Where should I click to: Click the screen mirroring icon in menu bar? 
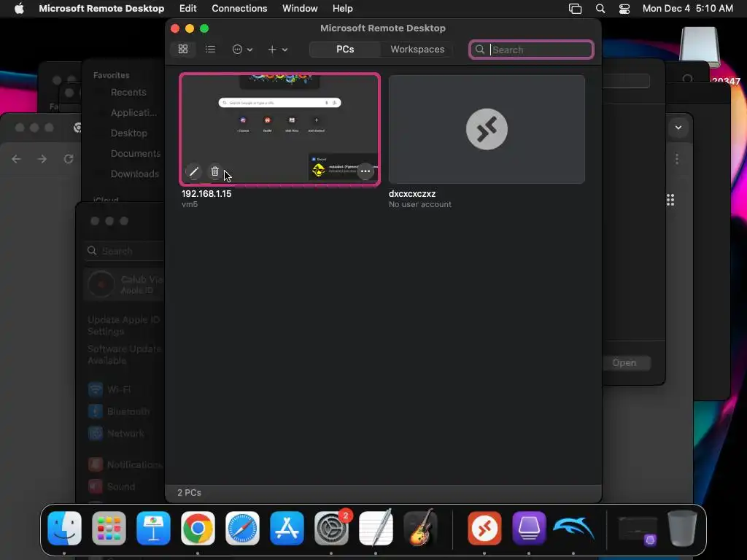tap(575, 9)
